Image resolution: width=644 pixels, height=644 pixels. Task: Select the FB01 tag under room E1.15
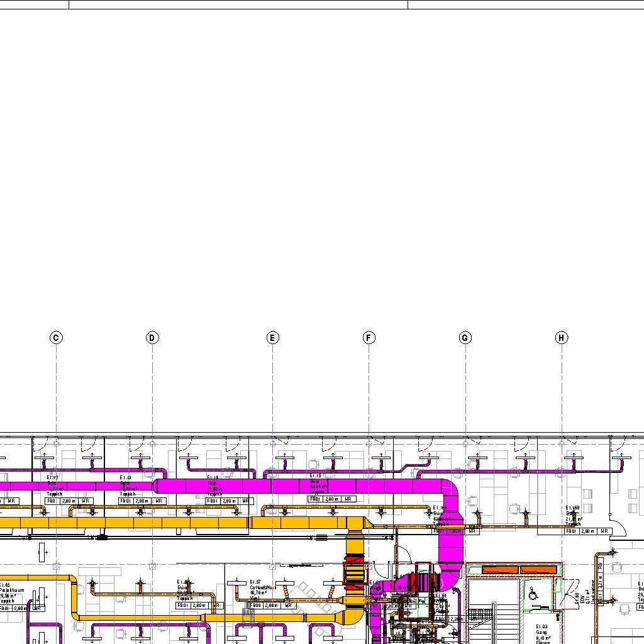pos(315,499)
